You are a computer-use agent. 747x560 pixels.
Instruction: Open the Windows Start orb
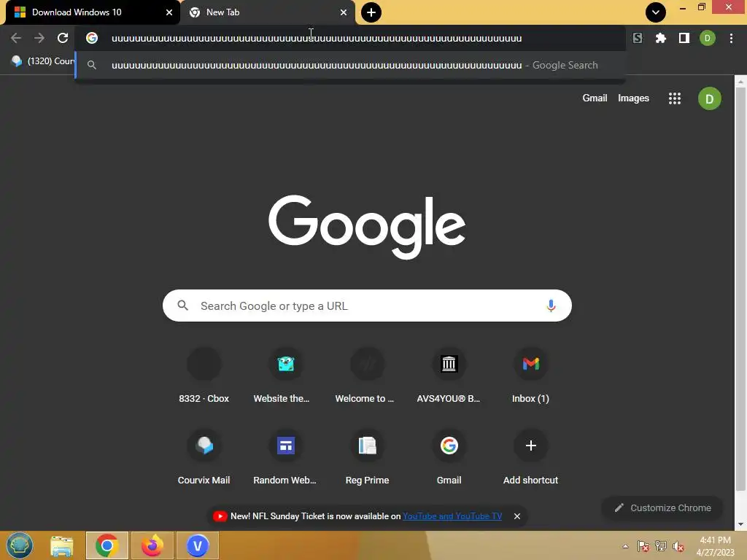pyautogui.click(x=20, y=545)
